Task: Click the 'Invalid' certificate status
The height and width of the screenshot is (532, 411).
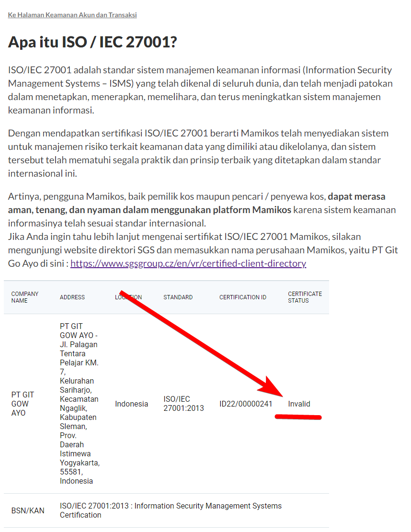Action: tap(299, 404)
